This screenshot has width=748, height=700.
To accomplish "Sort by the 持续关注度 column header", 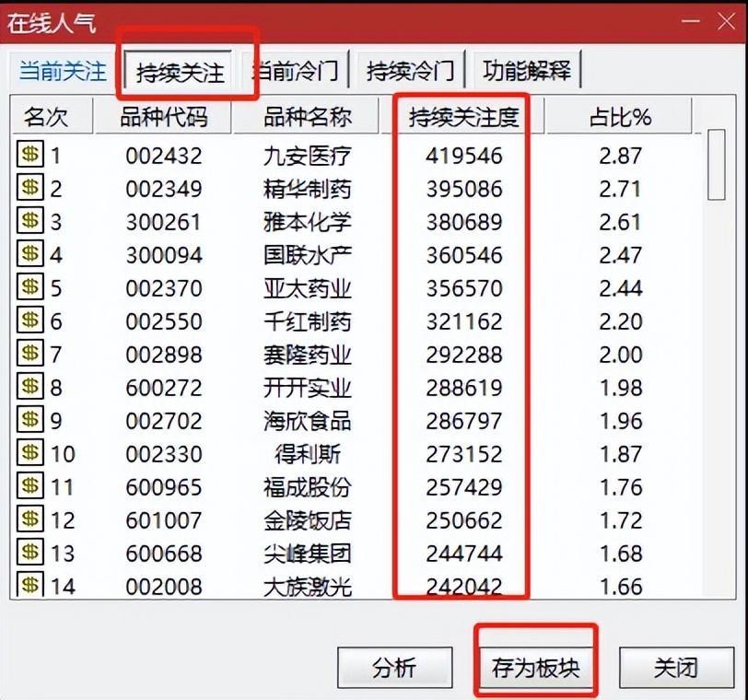I will (x=464, y=117).
